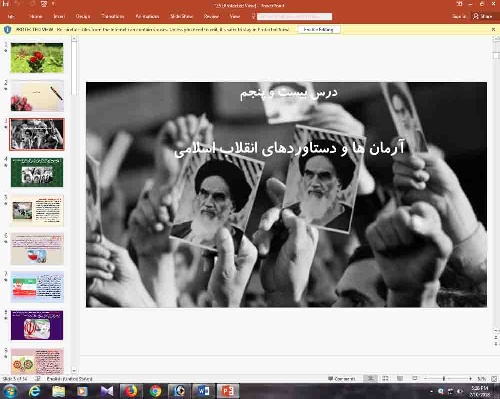Image resolution: width=500 pixels, height=399 pixels.
Task: Click the Save icon in the quick access toolbar
Action: [5, 4]
